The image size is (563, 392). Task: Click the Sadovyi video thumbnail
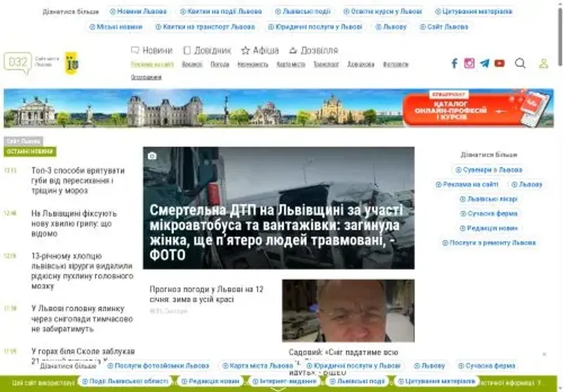[348, 310]
